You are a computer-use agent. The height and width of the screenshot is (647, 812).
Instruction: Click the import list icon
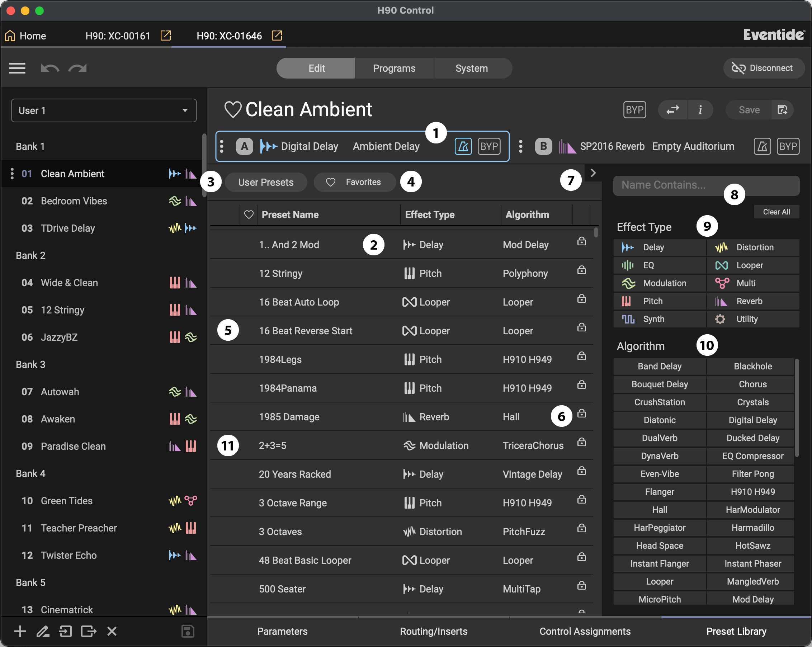point(66,631)
